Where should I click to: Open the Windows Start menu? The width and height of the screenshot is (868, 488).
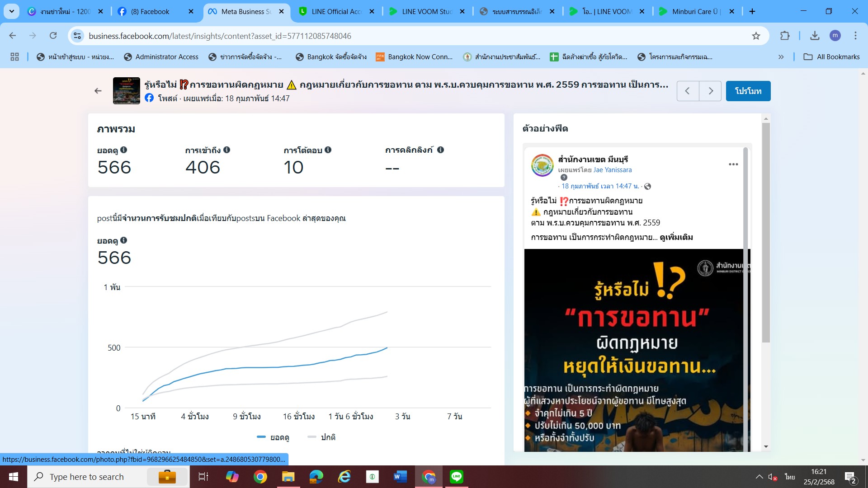point(14,477)
